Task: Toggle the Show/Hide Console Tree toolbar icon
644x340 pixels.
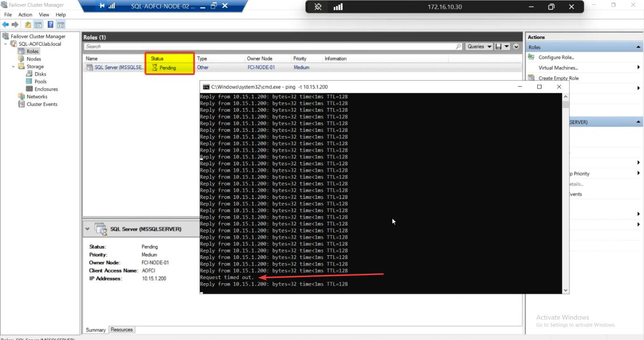Action: 38,25
